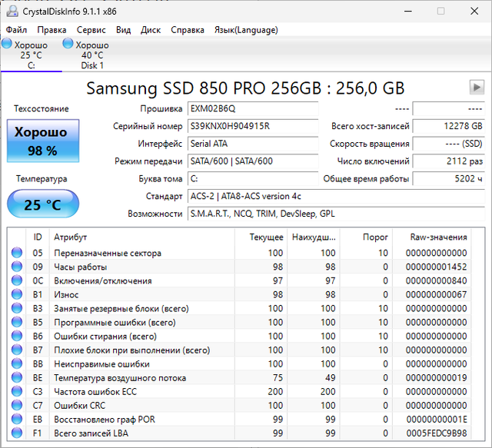Select the Неисправимые ошибки attribute row

[239, 363]
